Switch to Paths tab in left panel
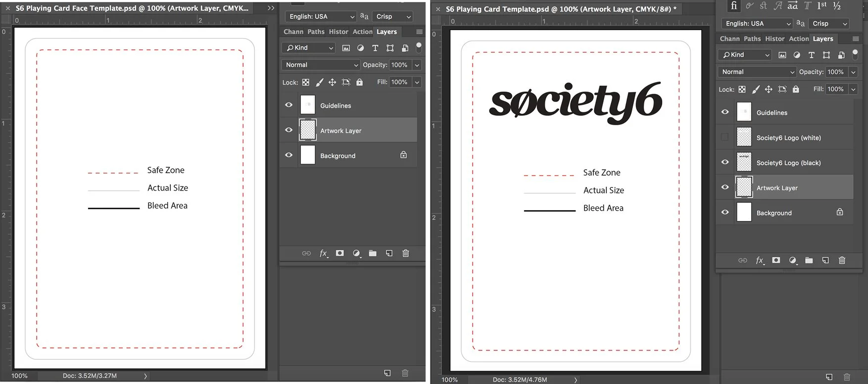The height and width of the screenshot is (384, 868). 316,32
